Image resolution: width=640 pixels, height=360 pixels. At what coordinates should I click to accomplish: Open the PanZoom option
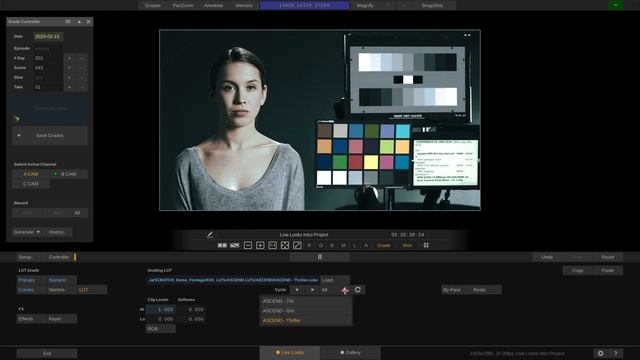point(183,5)
